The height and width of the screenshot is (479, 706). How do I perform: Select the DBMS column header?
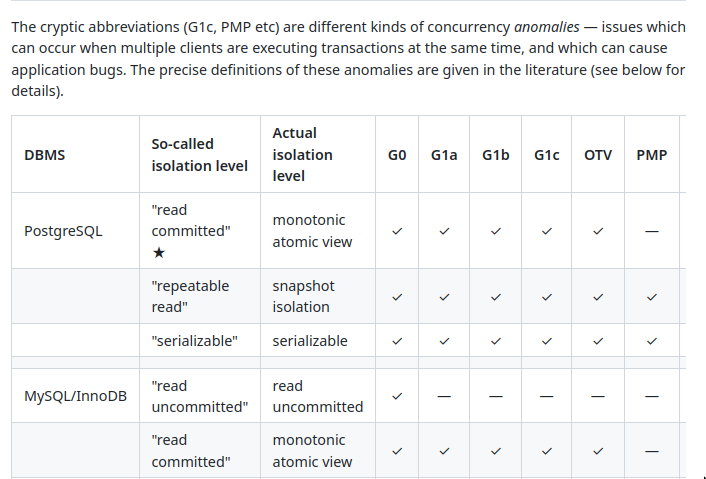click(x=45, y=155)
